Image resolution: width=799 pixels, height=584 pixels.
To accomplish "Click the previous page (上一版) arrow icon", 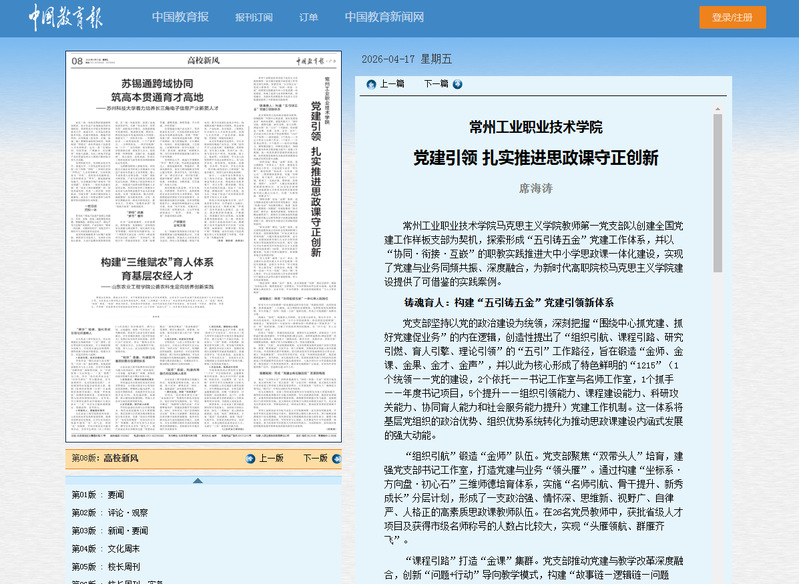I will tap(251, 459).
